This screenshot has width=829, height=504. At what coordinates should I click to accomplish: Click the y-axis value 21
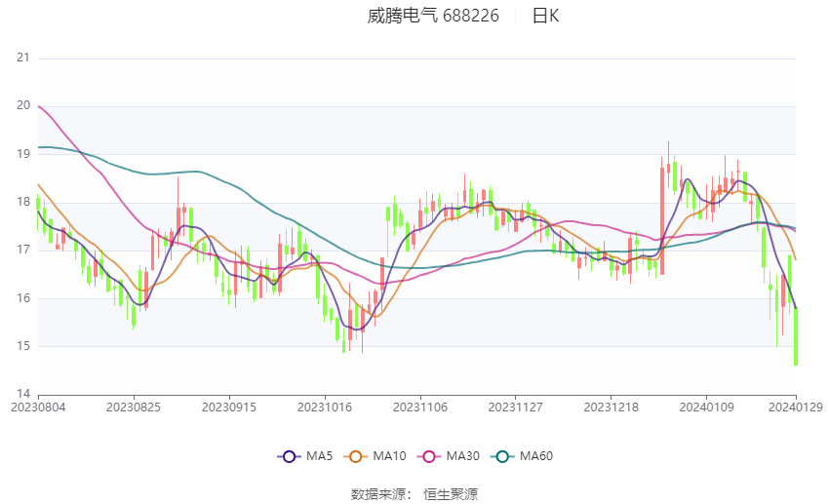click(23, 58)
